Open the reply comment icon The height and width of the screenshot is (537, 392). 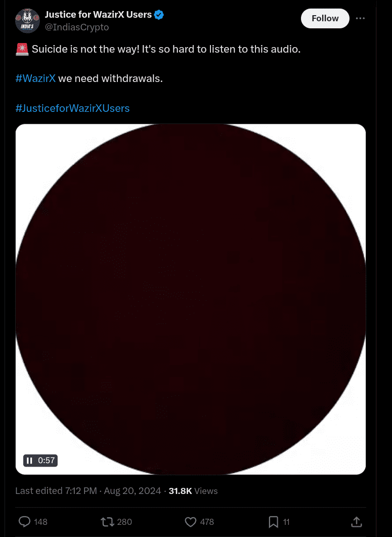(24, 522)
